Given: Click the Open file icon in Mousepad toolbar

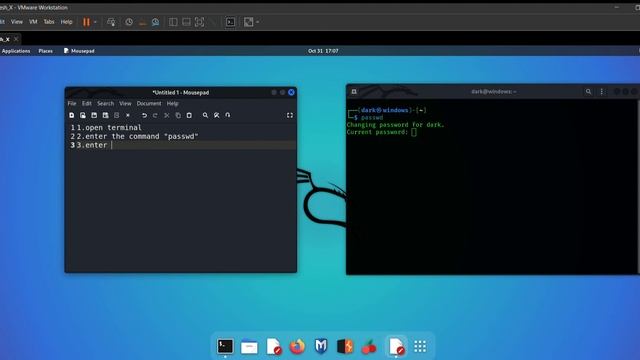Looking at the screenshot, I should (x=83, y=116).
